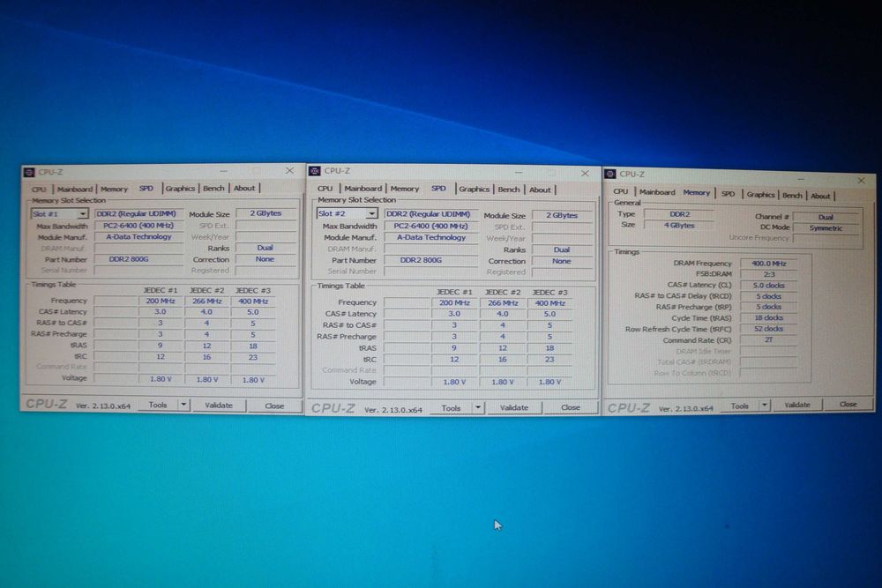This screenshot has width=882, height=588.
Task: Select the SPD tab in the middle window
Action: tap(438, 189)
